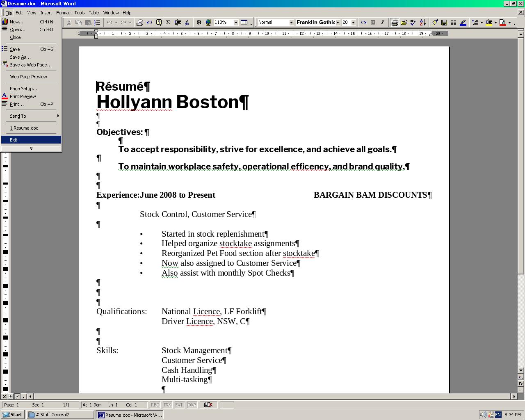
Task: Click Save as Web Page... entry
Action: [31, 65]
